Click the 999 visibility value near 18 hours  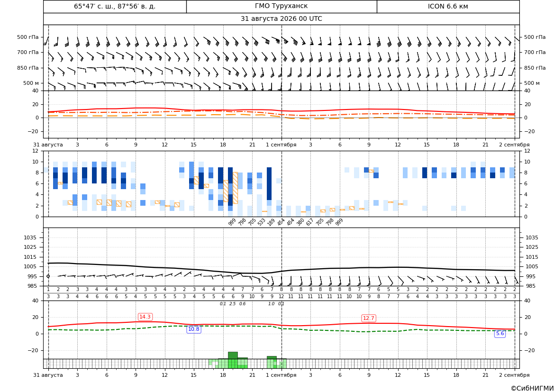pyautogui.click(x=232, y=222)
